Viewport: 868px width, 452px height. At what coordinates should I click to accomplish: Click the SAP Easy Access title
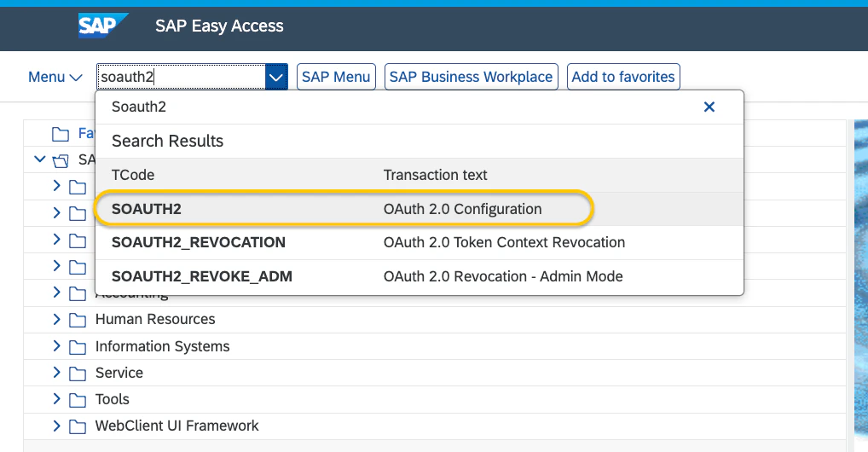pos(219,26)
